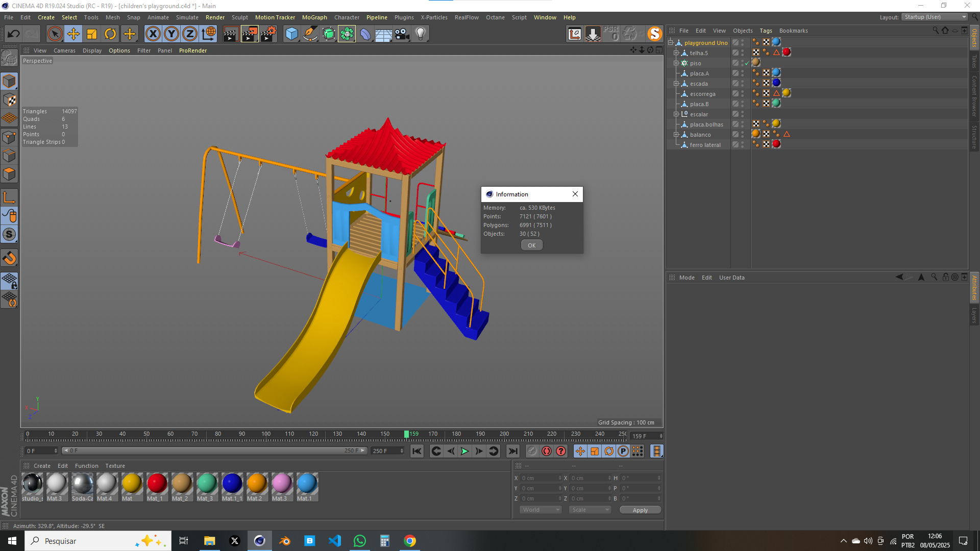Open the Layout dropdown Startup (User)

tap(935, 17)
